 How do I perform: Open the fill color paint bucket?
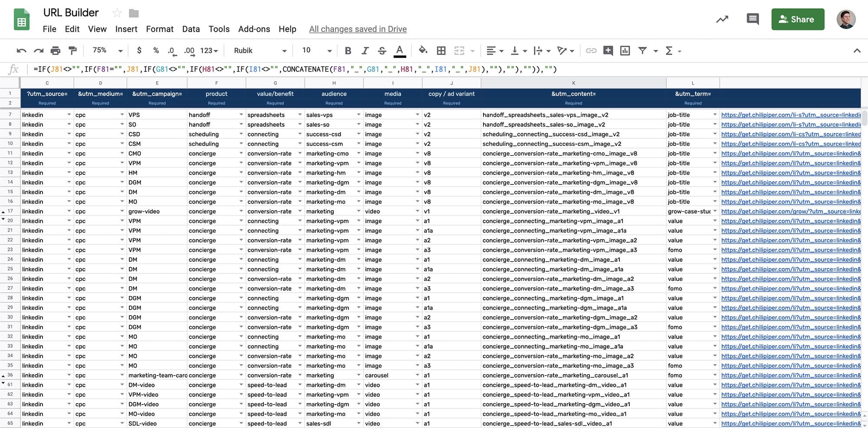(x=423, y=50)
